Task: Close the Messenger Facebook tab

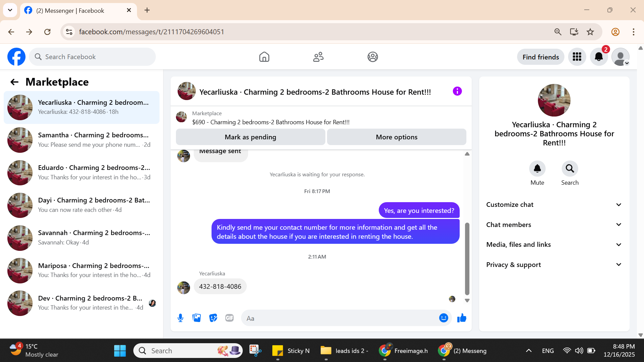Action: tap(129, 10)
